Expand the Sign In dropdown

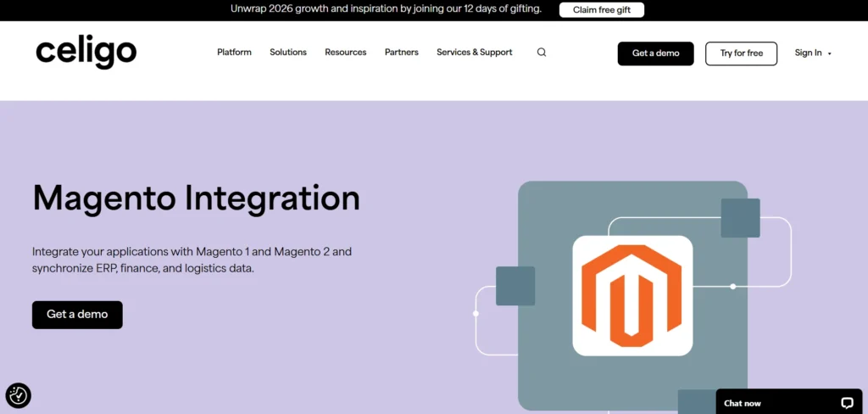tap(813, 53)
